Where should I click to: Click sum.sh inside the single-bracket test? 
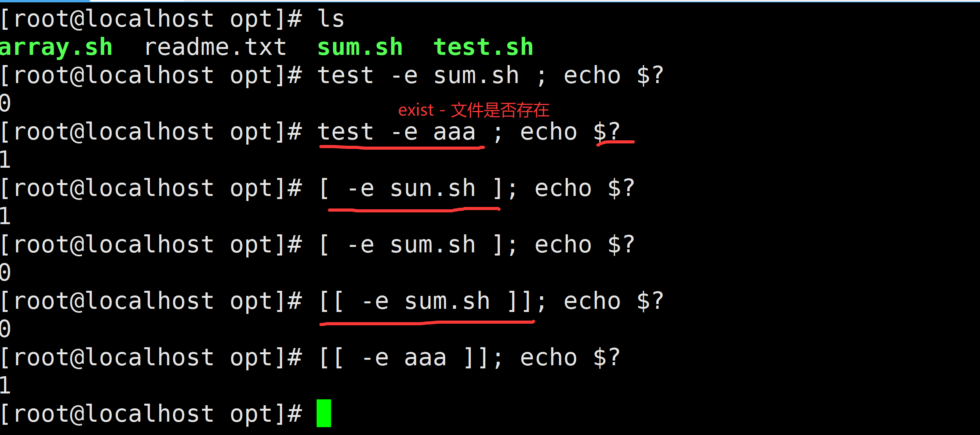[432, 245]
